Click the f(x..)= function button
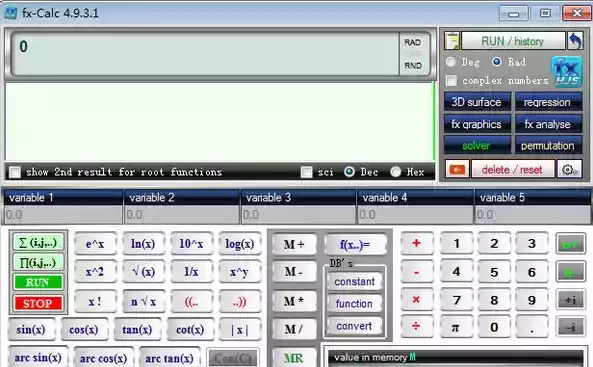Image resolution: width=593 pixels, height=367 pixels. 355,244
